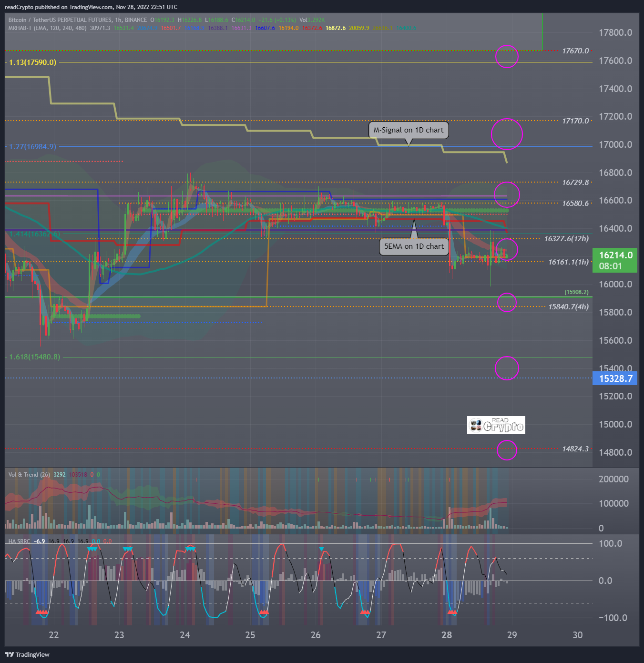This screenshot has height=663, width=644.
Task: Click 17800.0 on the price axis
Action: (x=615, y=33)
